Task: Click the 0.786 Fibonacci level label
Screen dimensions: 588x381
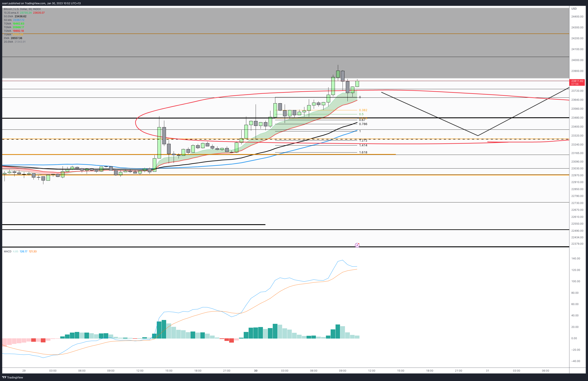Action: click(x=363, y=124)
